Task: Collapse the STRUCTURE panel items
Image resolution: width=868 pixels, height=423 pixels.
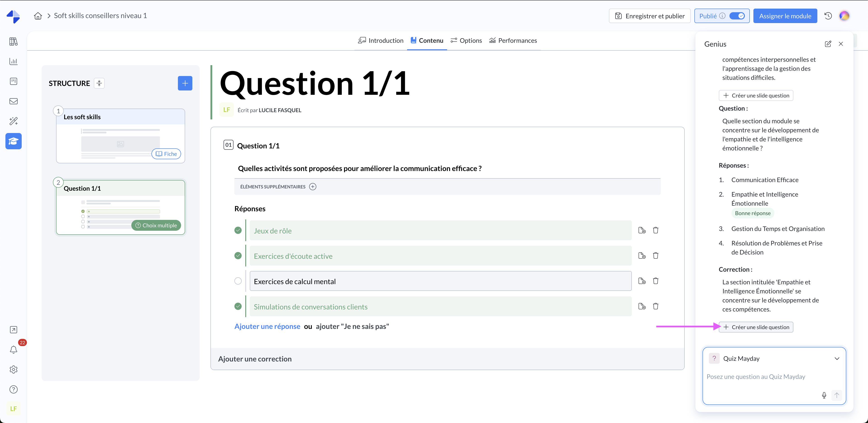Action: (99, 83)
